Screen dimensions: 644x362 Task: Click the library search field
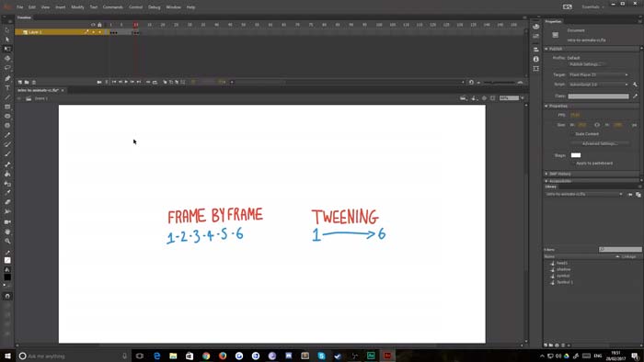pyautogui.click(x=620, y=249)
